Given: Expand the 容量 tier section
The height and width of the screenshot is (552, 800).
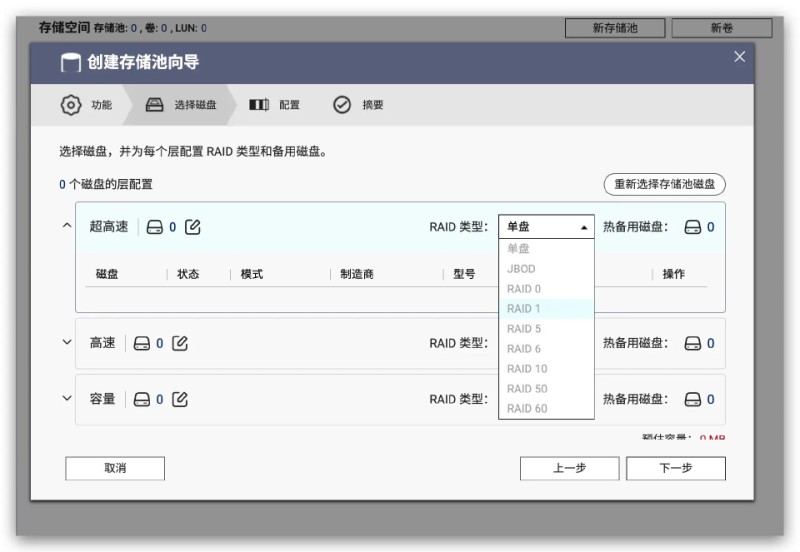Looking at the screenshot, I should click(x=67, y=399).
